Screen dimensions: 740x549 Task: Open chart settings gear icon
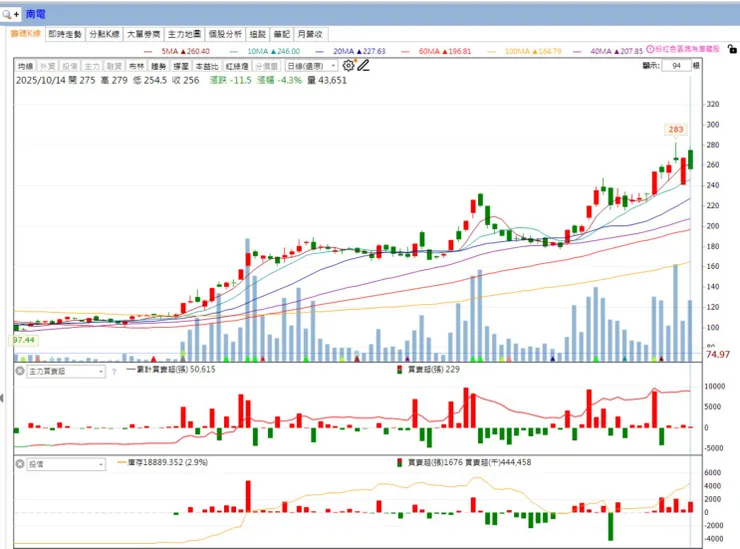(x=348, y=66)
